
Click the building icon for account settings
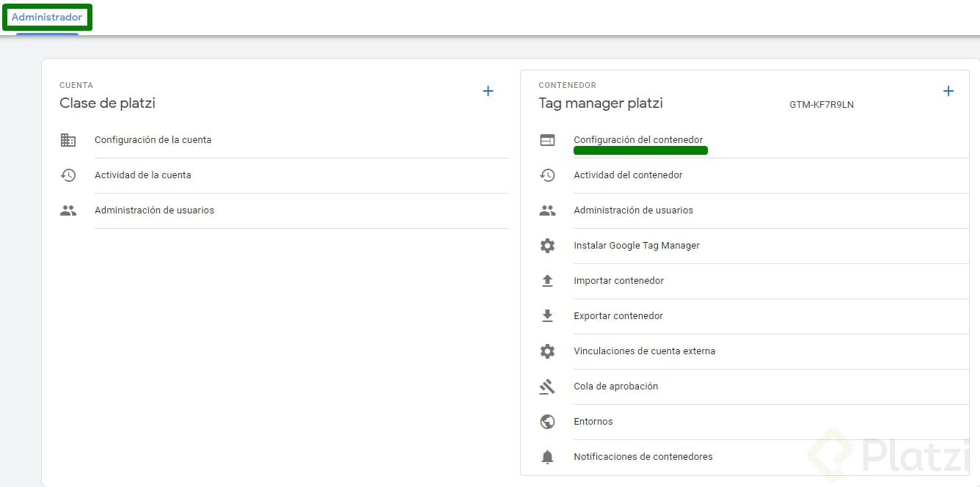pos(68,140)
